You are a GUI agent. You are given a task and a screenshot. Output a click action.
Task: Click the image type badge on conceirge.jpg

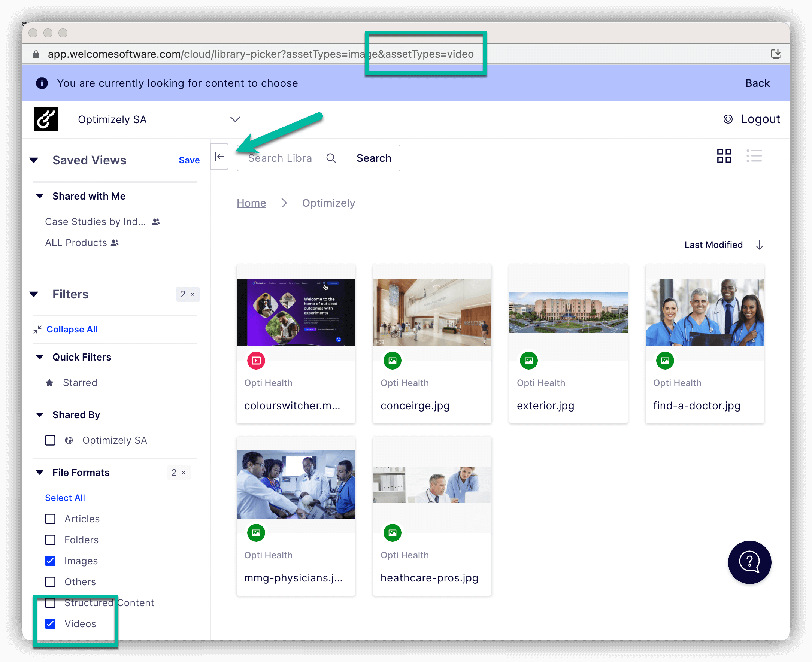pyautogui.click(x=393, y=360)
